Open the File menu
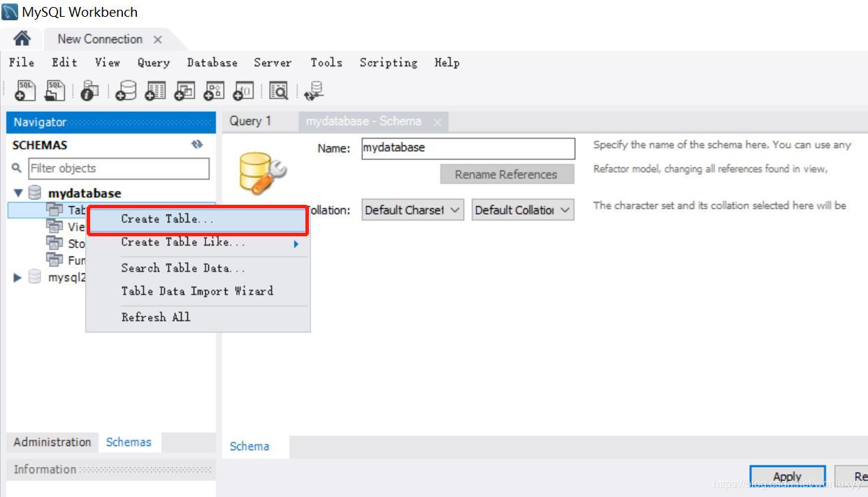 tap(21, 63)
